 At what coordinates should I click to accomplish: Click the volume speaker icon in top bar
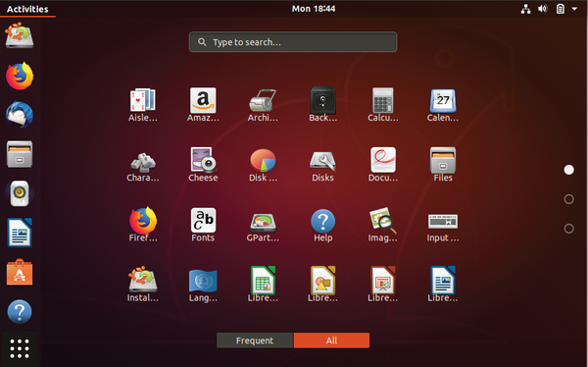point(543,9)
